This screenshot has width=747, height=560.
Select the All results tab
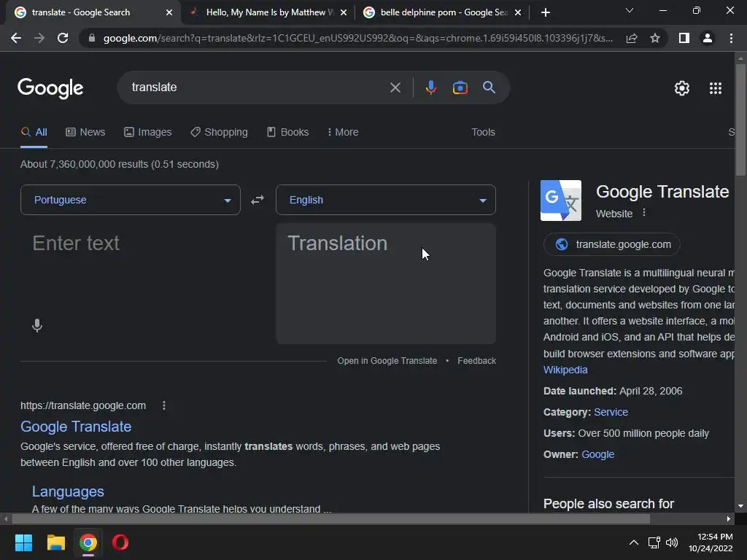[x=34, y=132]
